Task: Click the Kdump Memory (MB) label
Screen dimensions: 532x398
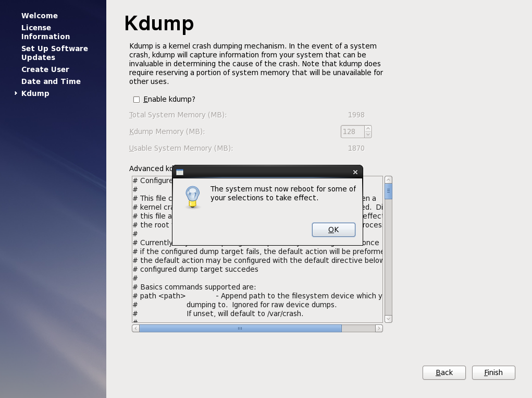Action: click(x=167, y=132)
